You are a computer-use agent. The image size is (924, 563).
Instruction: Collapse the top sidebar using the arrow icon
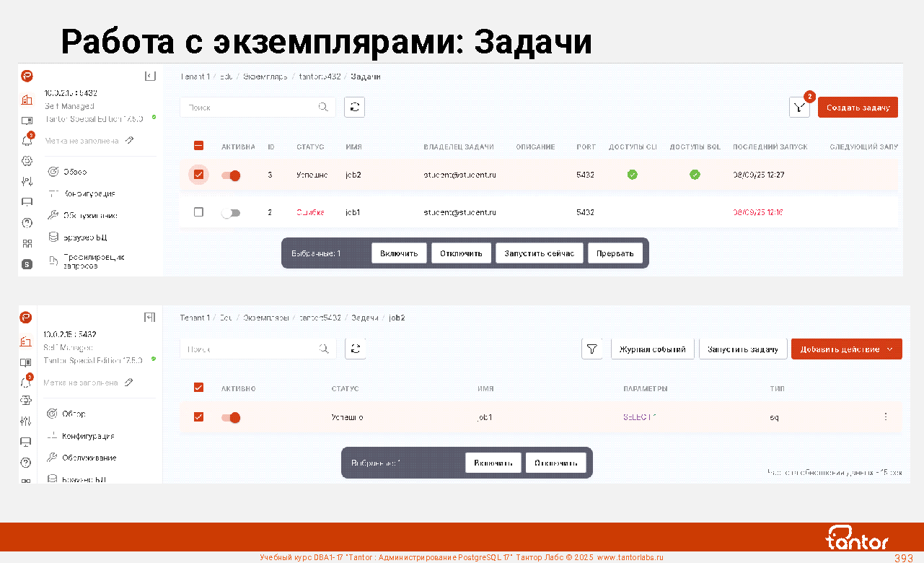click(150, 76)
